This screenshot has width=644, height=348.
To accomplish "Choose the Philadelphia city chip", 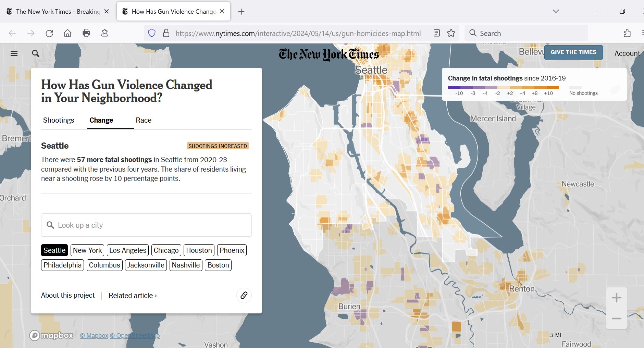I will (x=62, y=265).
